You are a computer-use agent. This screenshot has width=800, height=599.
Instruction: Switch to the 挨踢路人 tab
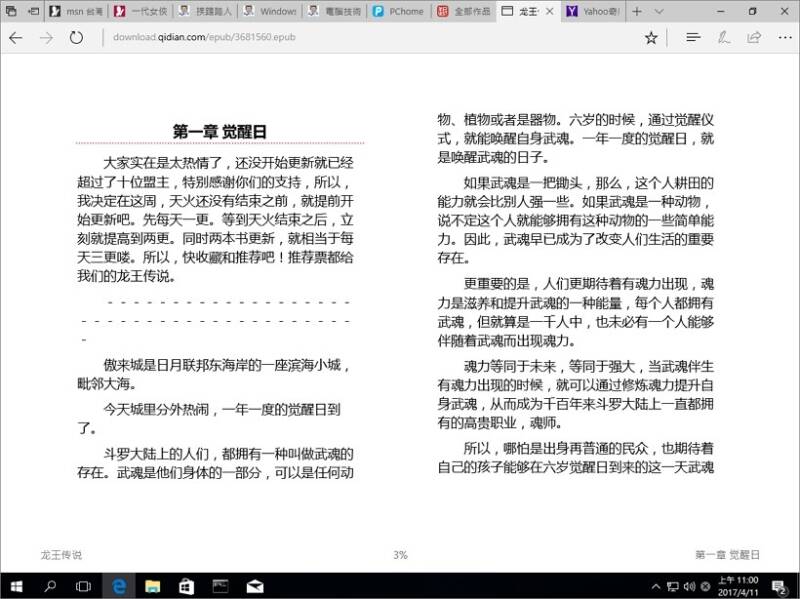pos(206,11)
